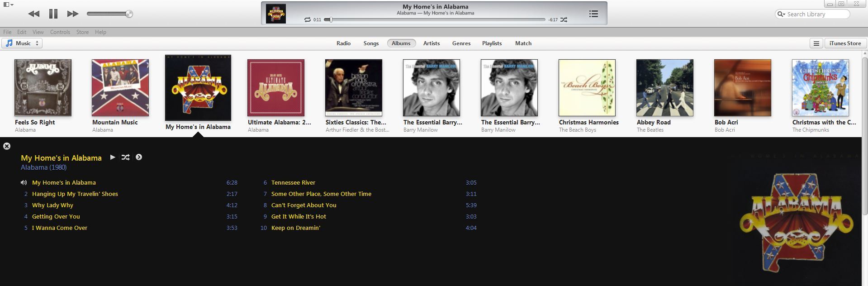Open the Up Next list icon
The width and height of the screenshot is (868, 286).
click(593, 14)
